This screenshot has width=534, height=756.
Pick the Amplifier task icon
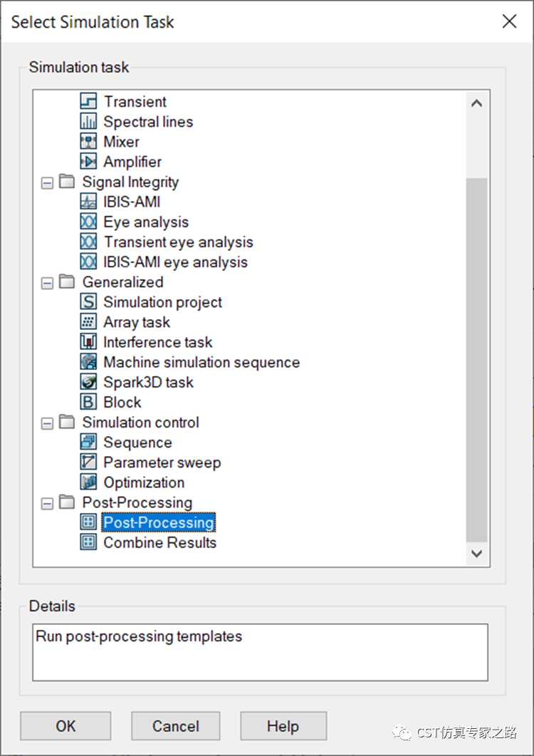pyautogui.click(x=88, y=162)
